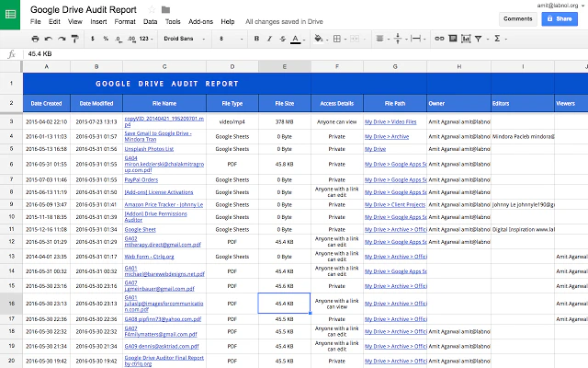
Task: Open the Google Sheets home icon
Action: click(10, 15)
